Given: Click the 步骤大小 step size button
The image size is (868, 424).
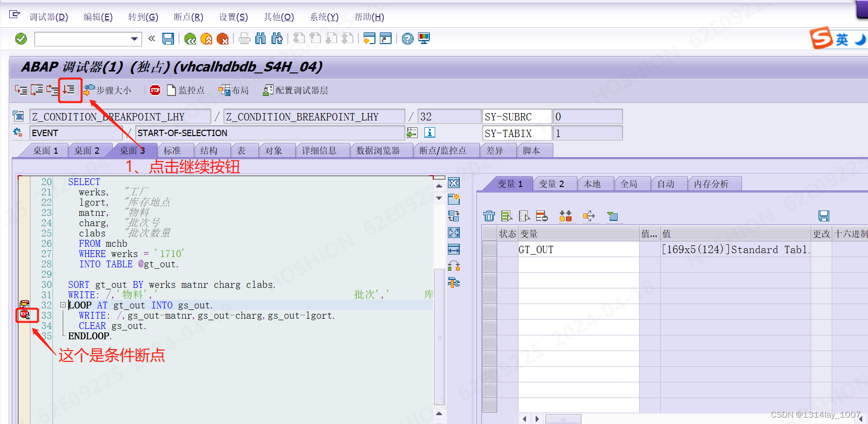Looking at the screenshot, I should pos(108,90).
